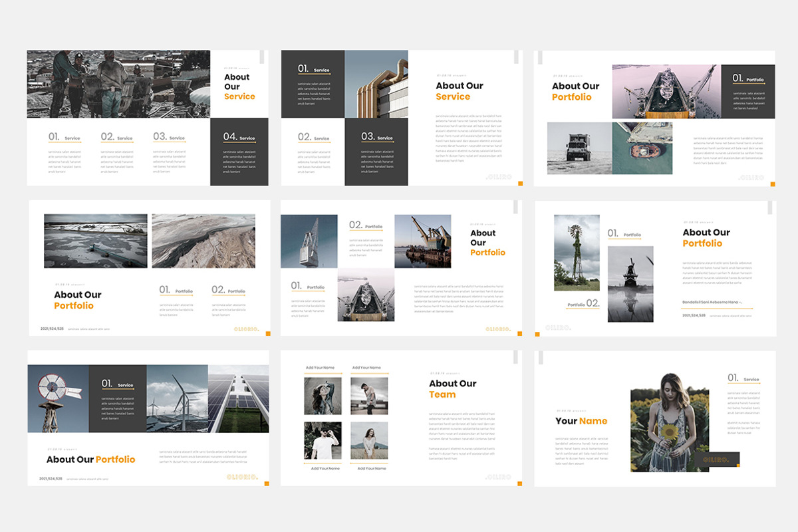Click the 'Your Name' heading
Screen dimensions: 798x532
581,421
